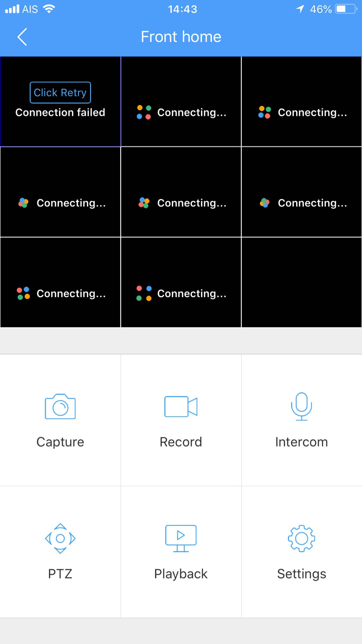Screen dimensions: 362x644
Task: Tap the "Connection failed" message text
Action: click(x=60, y=112)
